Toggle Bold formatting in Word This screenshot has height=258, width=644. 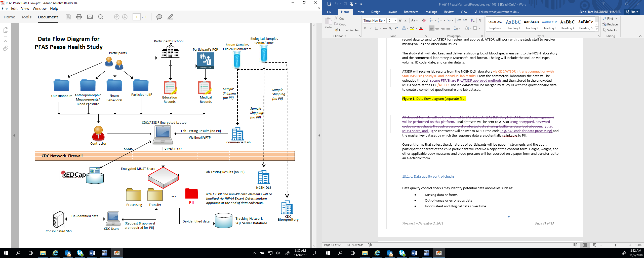point(365,28)
